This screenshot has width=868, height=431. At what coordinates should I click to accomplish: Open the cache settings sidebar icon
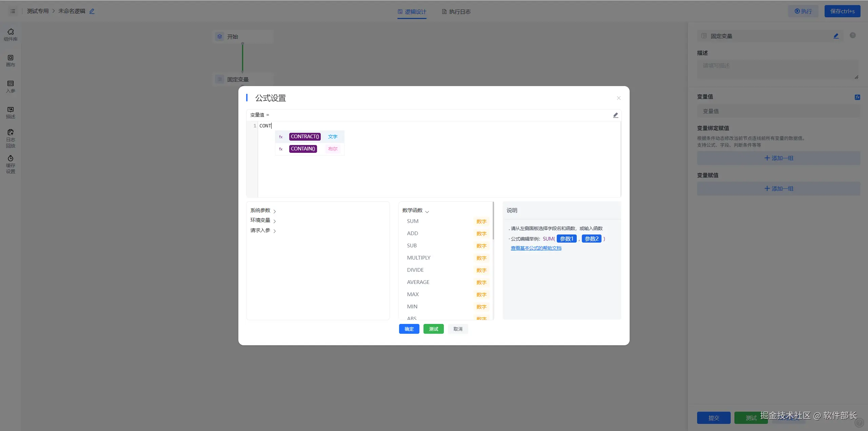point(11,164)
